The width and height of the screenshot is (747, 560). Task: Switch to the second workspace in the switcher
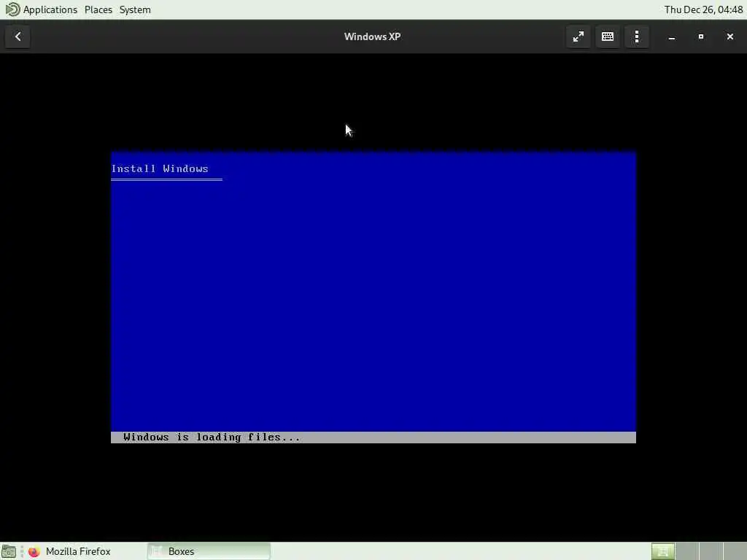pos(687,551)
